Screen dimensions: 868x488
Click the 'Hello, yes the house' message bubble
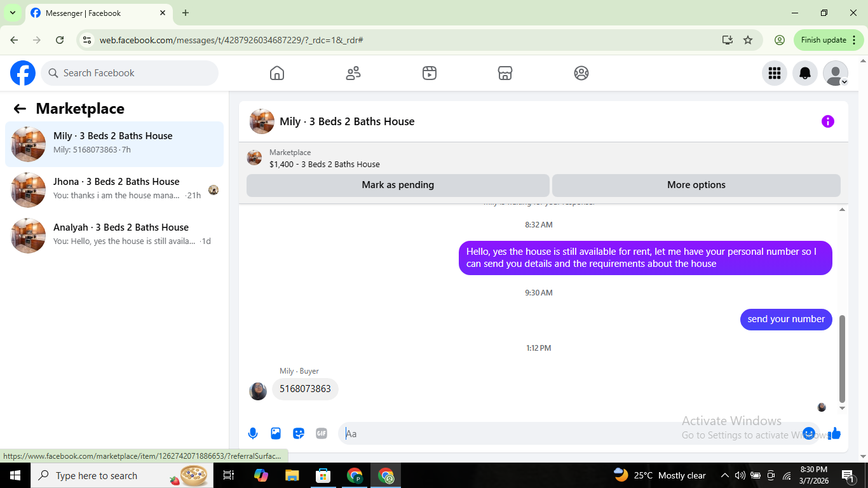pos(646,258)
